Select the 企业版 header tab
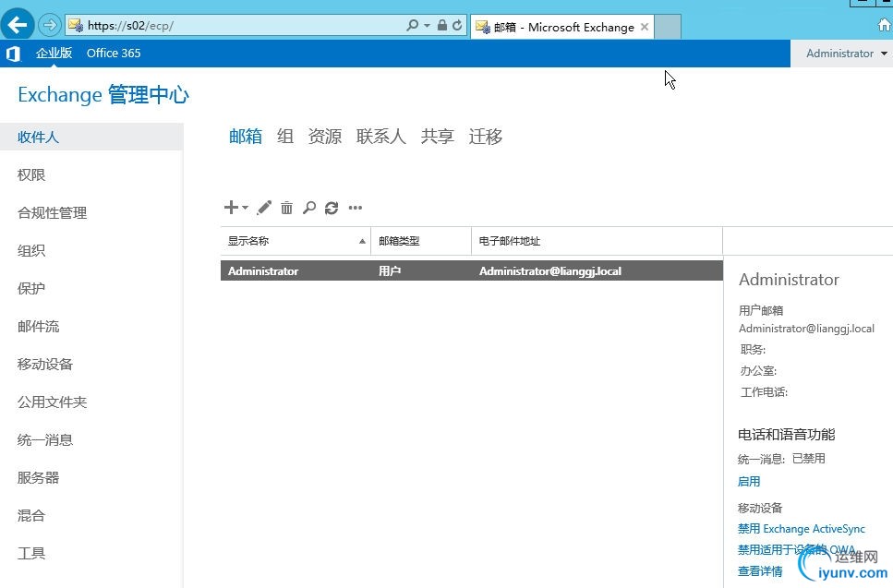The height and width of the screenshot is (588, 893). pos(54,53)
